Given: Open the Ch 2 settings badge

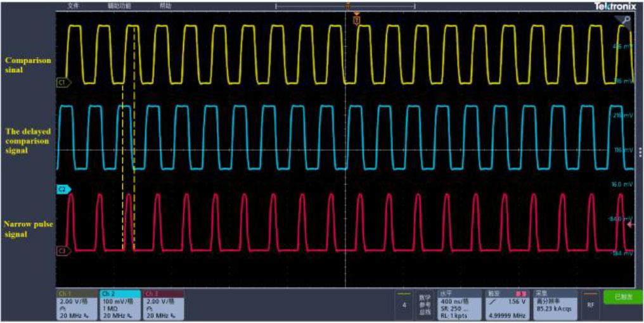Looking at the screenshot, I should coord(119,305).
